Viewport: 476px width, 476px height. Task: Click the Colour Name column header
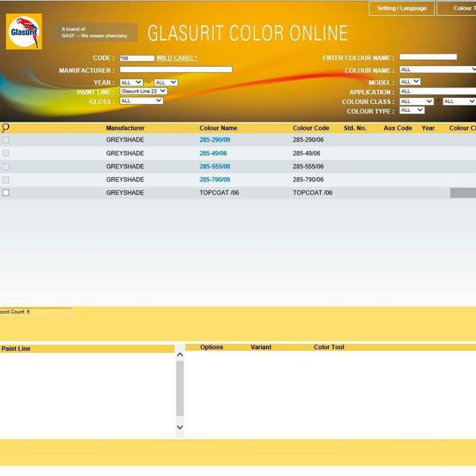(x=219, y=128)
